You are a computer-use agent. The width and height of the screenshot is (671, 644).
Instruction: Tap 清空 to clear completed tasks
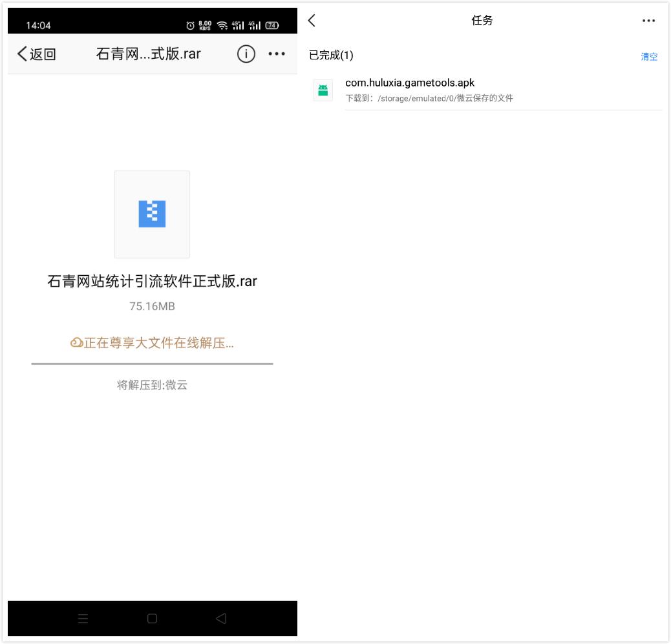649,57
